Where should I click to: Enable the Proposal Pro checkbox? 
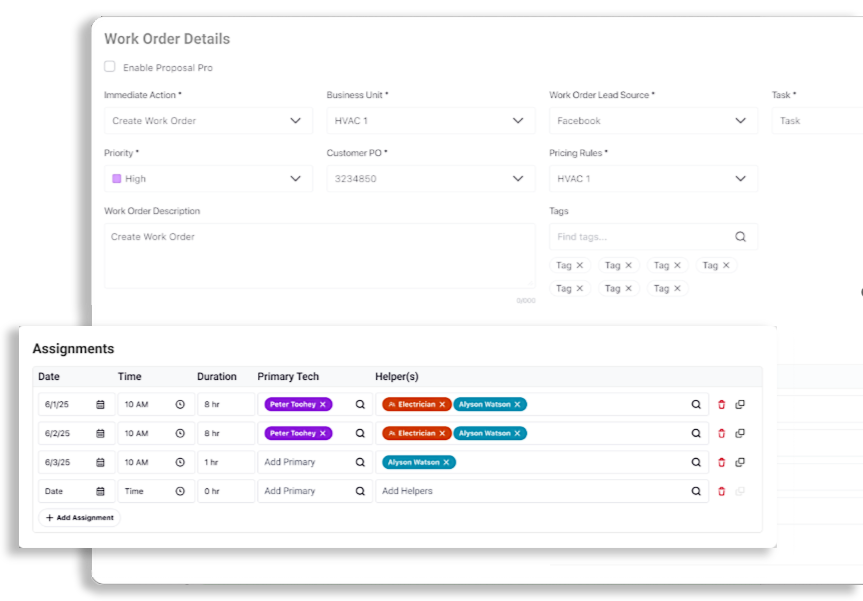pos(110,67)
